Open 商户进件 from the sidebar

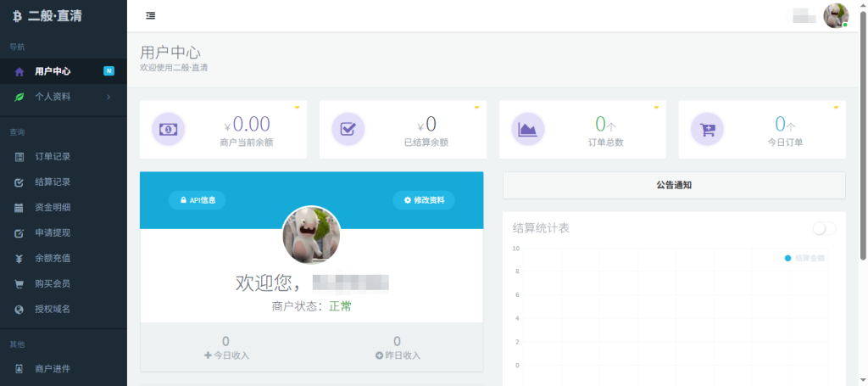(64, 369)
